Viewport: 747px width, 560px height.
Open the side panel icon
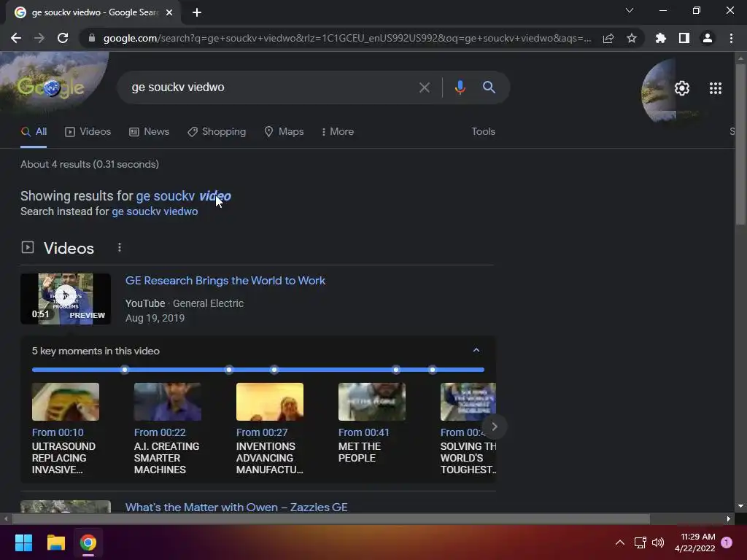[x=684, y=38]
